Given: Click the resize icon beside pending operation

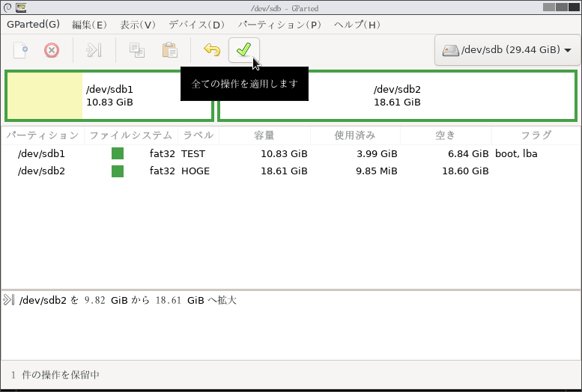Looking at the screenshot, I should coord(8,300).
